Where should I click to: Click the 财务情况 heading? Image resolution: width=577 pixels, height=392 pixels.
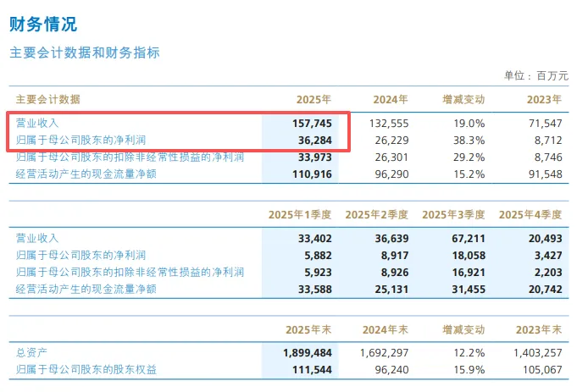point(43,25)
